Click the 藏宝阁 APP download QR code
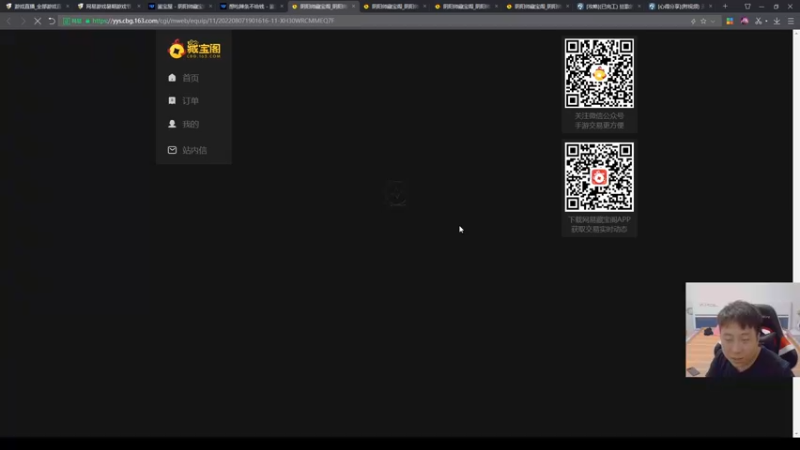This screenshot has width=800, height=450. [599, 177]
